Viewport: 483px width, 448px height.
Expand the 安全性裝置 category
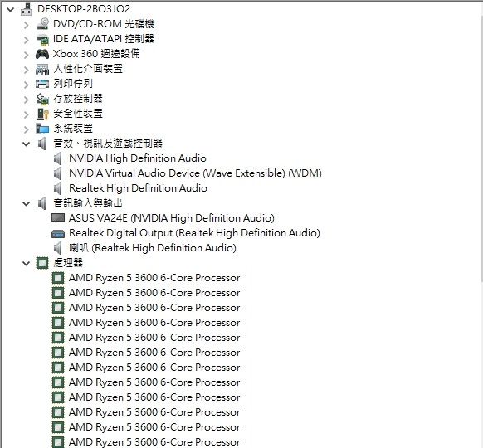point(27,114)
